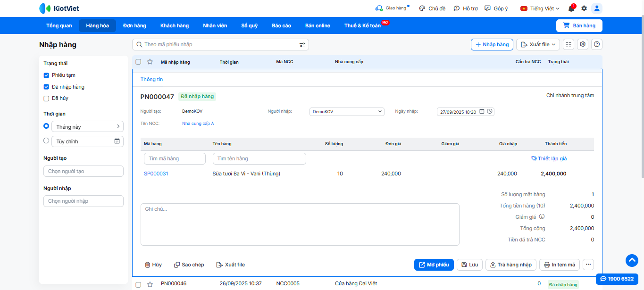Switch to Thông tin tab

[151, 79]
